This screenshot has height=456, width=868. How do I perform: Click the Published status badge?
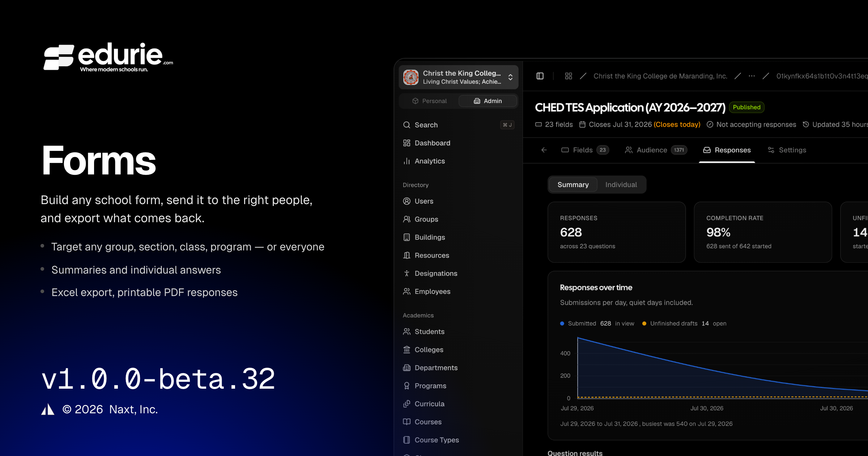pos(747,107)
